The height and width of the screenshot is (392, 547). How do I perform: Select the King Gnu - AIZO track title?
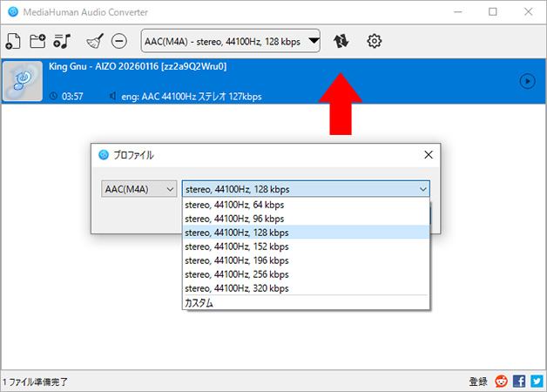(x=138, y=66)
